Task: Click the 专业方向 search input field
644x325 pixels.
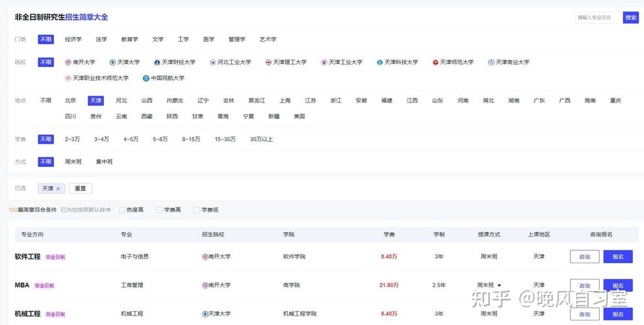Action: [599, 18]
